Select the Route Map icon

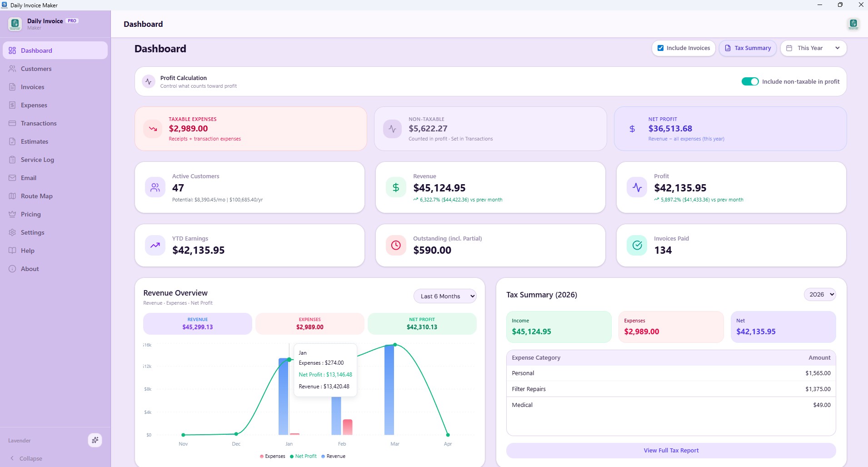(12, 196)
